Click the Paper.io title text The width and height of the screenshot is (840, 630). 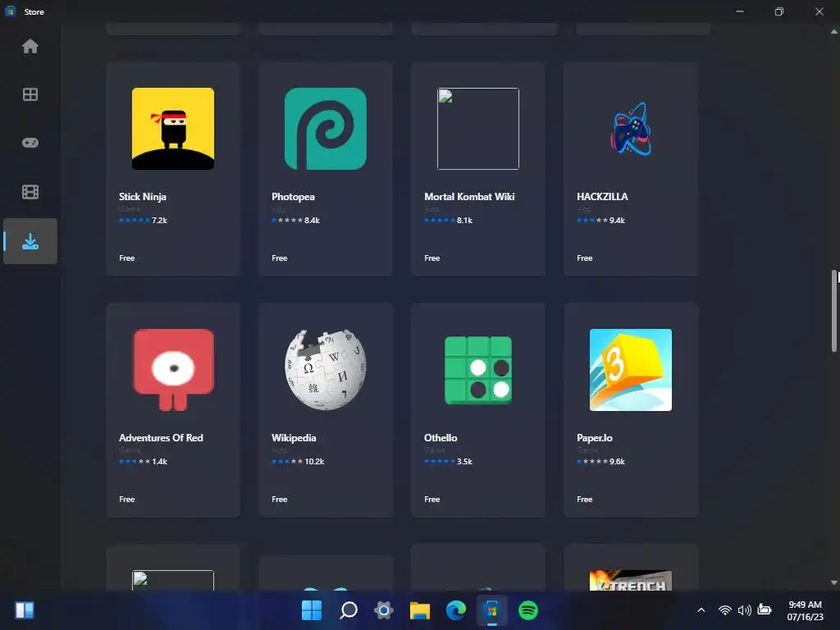[x=595, y=438]
